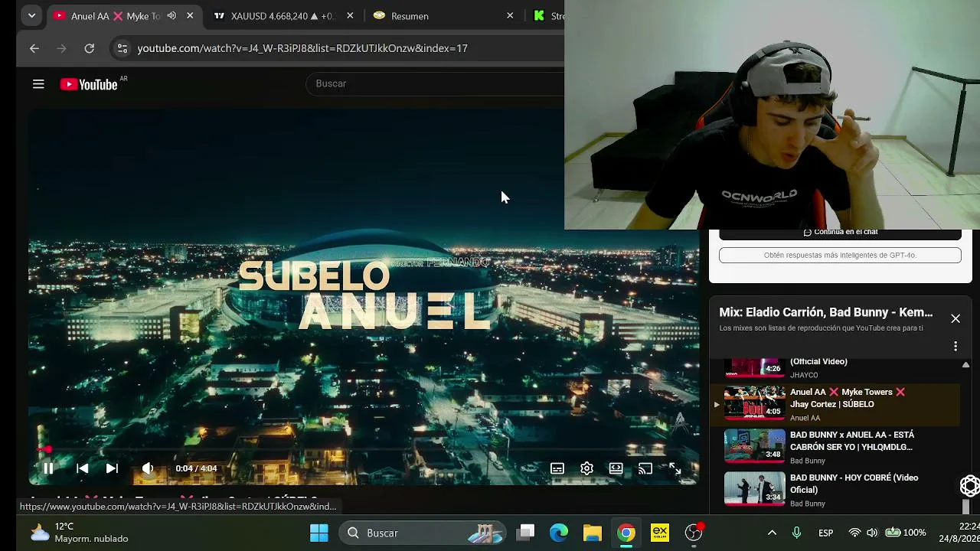
Task: Open the browser tab search dropdown
Action: pos(31,15)
